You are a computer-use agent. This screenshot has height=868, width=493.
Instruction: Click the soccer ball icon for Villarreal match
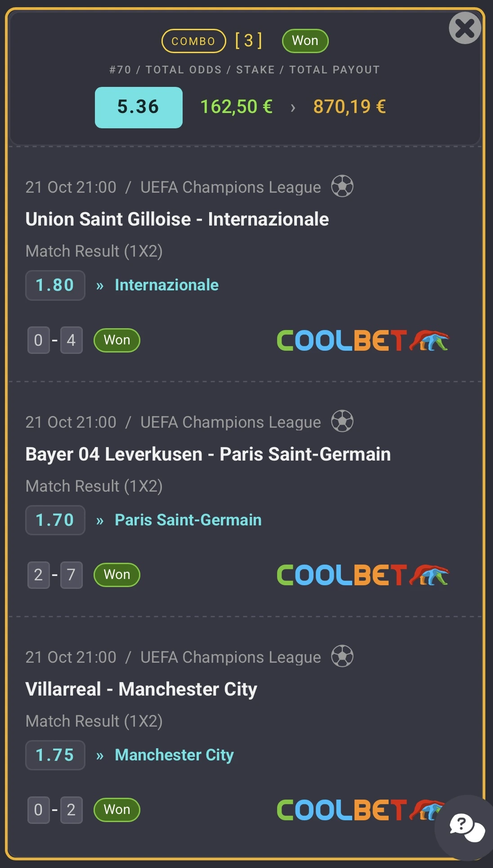[x=342, y=656]
